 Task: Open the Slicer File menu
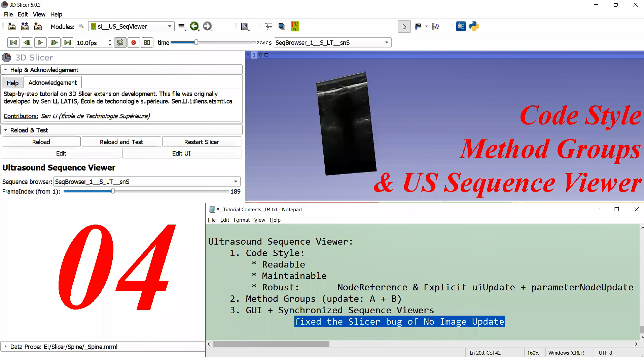pyautogui.click(x=8, y=14)
